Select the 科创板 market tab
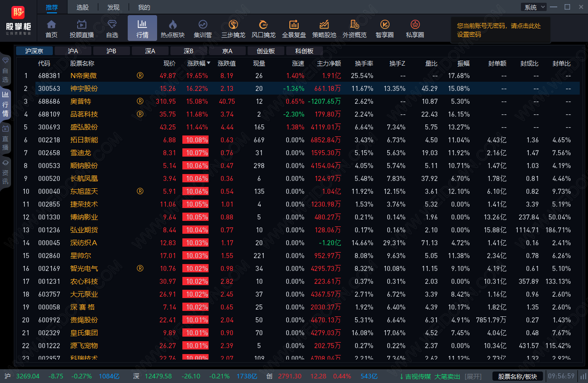 click(305, 51)
